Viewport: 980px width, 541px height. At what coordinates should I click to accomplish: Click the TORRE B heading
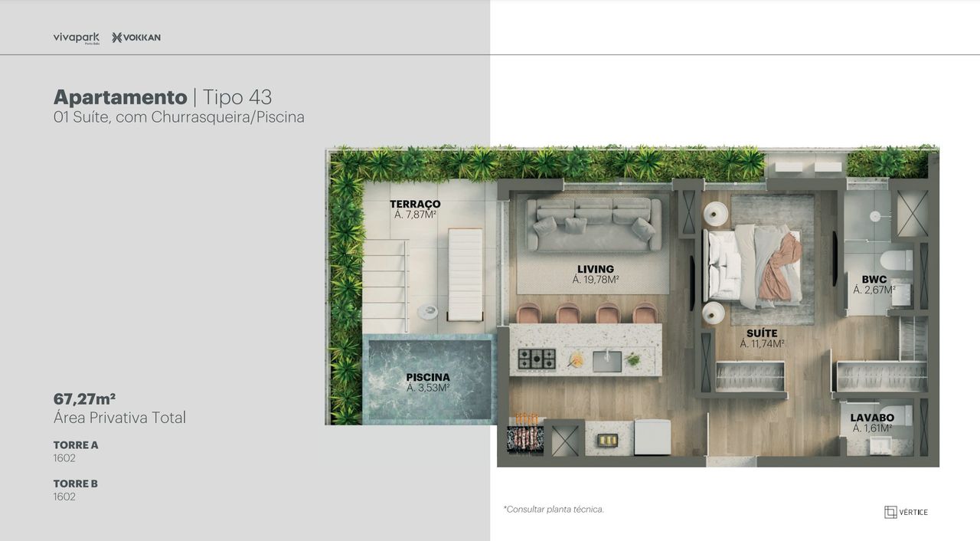point(76,484)
